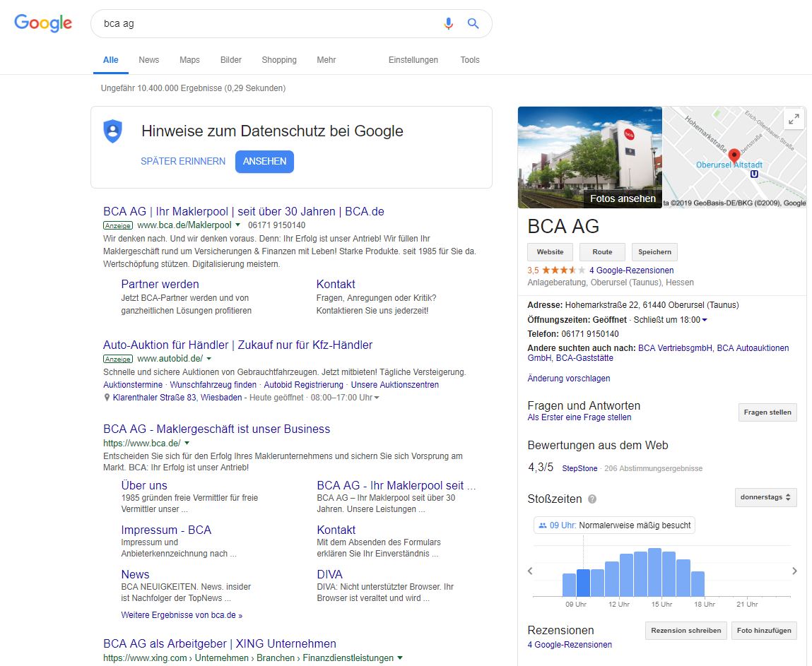
Task: Switch to the News tab
Action: pyautogui.click(x=148, y=60)
